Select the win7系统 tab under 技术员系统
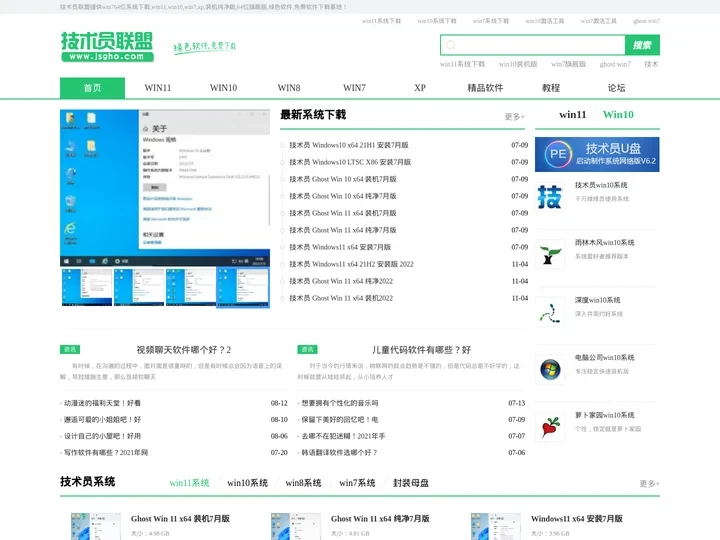The height and width of the screenshot is (540, 720). point(357,483)
